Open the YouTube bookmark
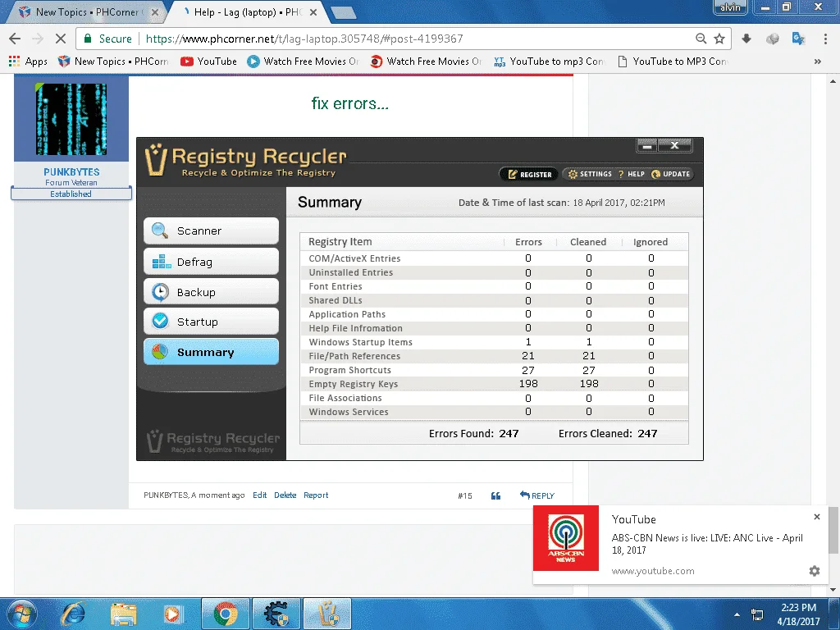This screenshot has height=630, width=840. click(208, 61)
